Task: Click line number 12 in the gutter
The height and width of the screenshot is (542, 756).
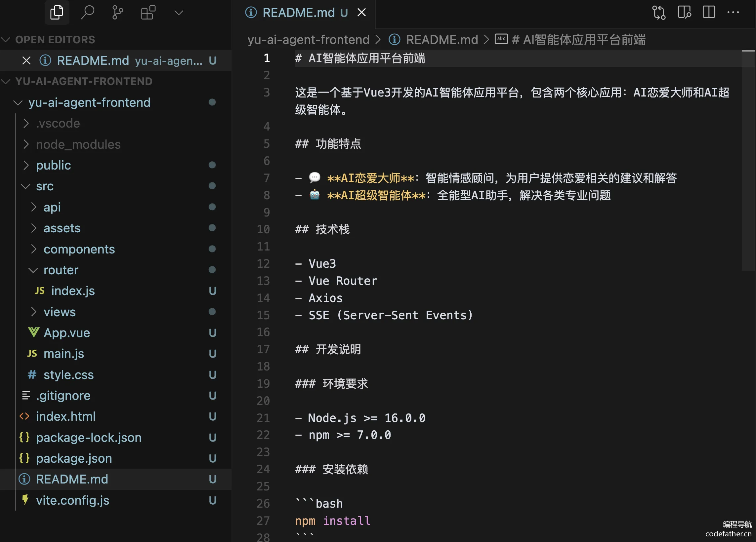Action: click(263, 264)
